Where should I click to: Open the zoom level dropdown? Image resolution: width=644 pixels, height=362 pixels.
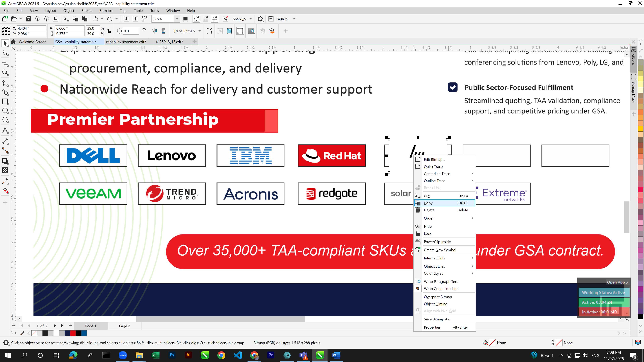[177, 19]
